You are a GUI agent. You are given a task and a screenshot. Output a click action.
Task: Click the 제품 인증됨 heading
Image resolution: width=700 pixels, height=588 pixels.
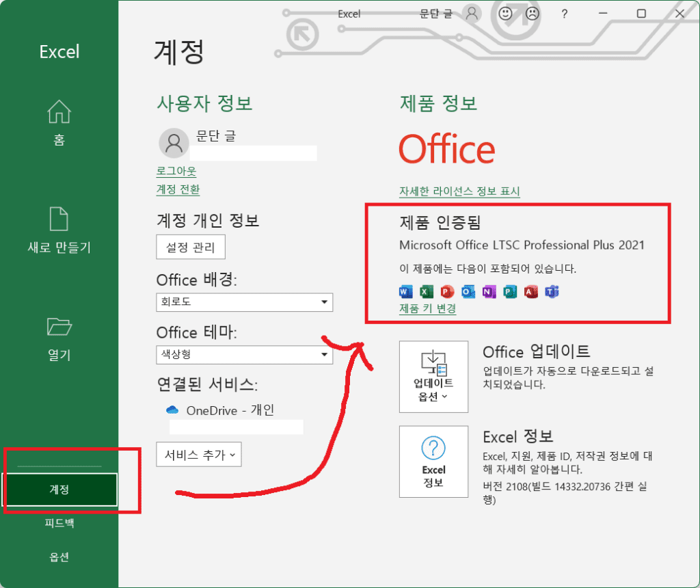pyautogui.click(x=440, y=222)
